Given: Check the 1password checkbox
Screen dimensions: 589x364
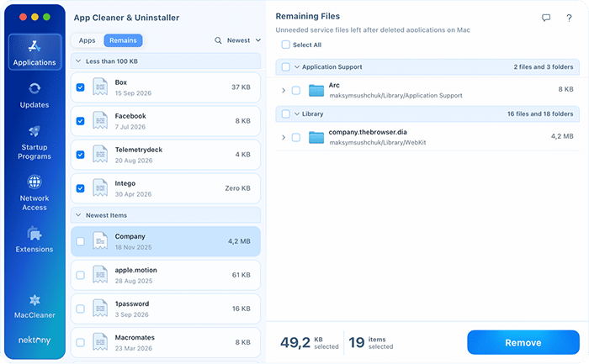Looking at the screenshot, I should pos(81,309).
